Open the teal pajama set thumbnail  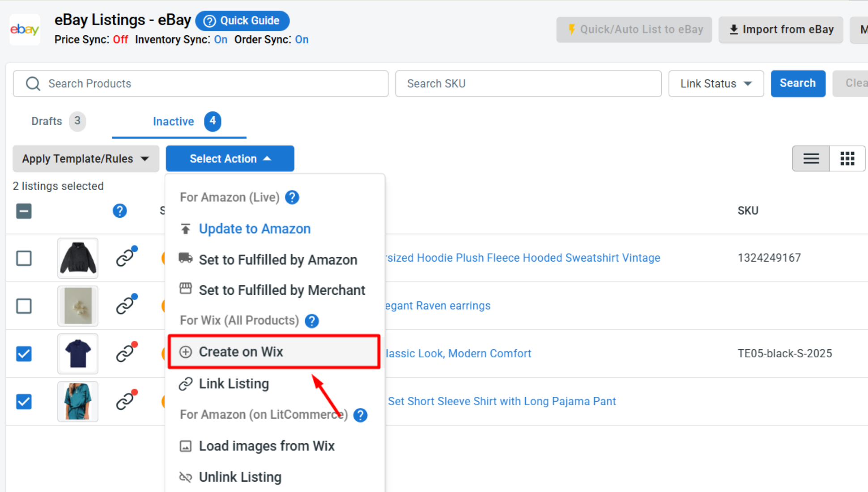click(78, 402)
